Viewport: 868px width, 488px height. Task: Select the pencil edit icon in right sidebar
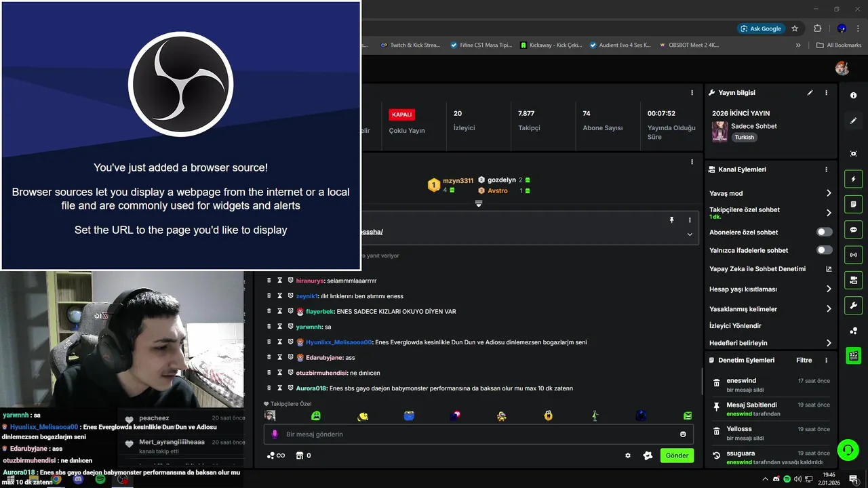point(853,121)
